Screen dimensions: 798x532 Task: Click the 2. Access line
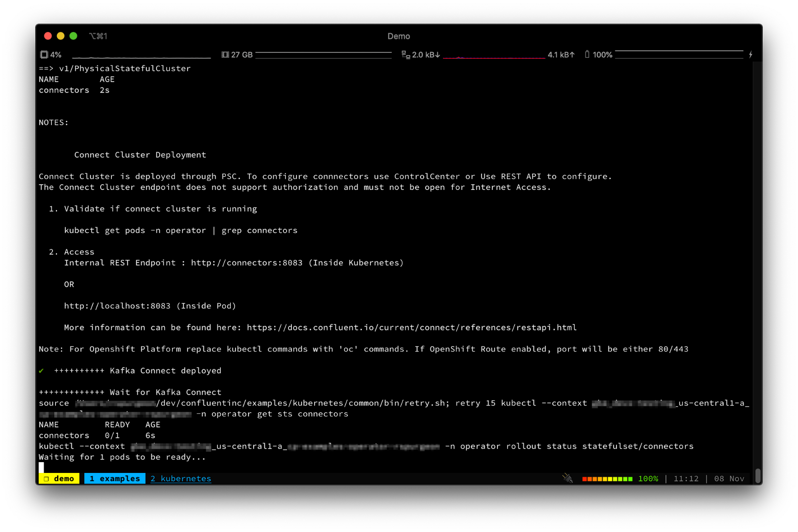72,252
